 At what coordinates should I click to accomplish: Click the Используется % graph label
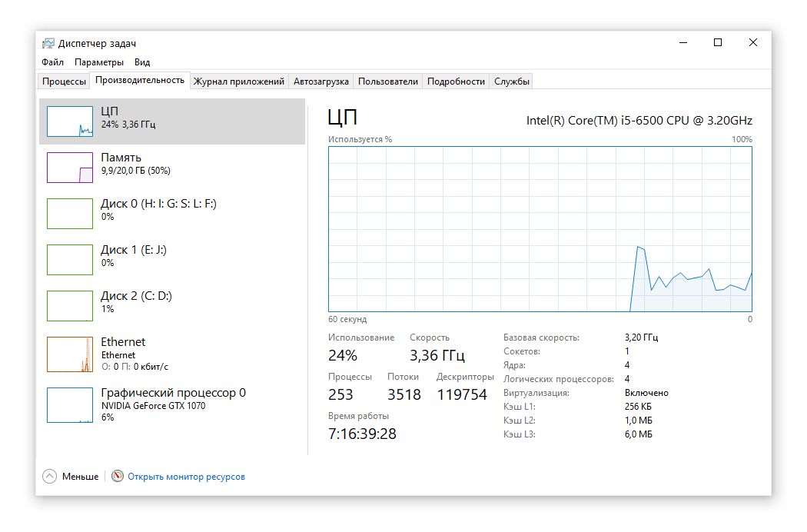360,140
